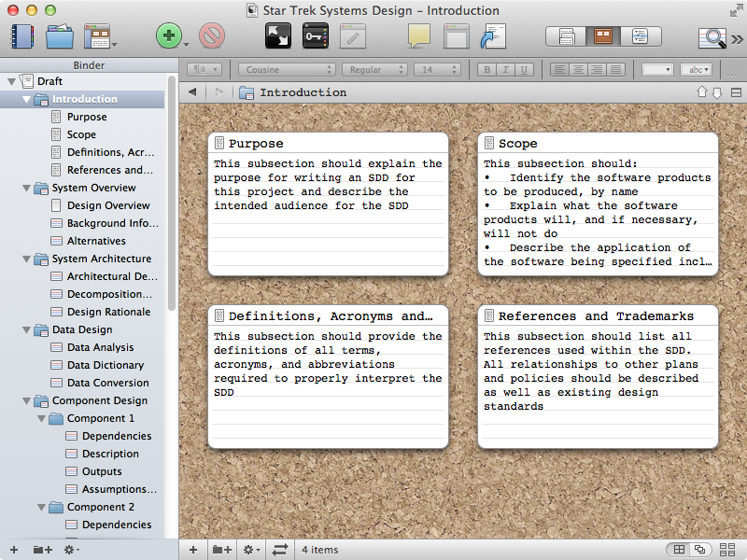
Task: Toggle italic formatting
Action: (505, 69)
